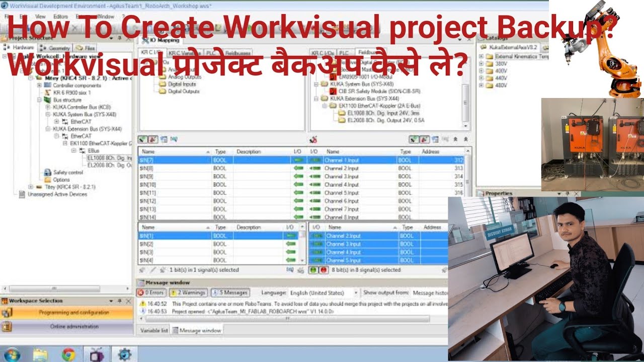Screen dimensions: 644x362
Task: Expand the KUKA Controller Bus (KCB) node
Action: [47, 107]
